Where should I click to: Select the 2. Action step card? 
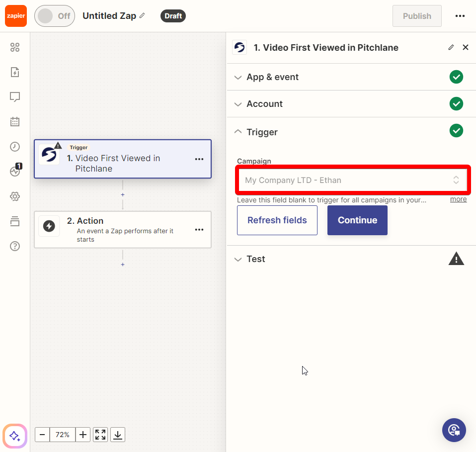click(x=123, y=230)
